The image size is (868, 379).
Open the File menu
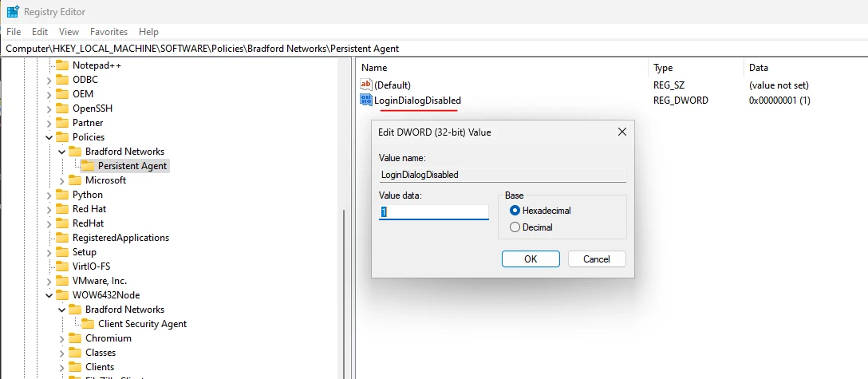point(14,32)
